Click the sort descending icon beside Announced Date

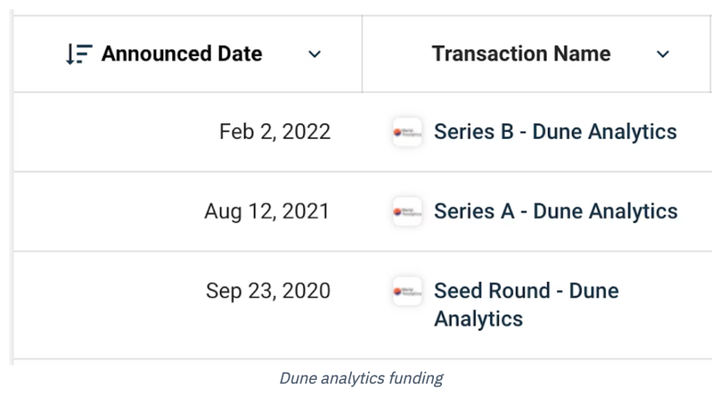[x=79, y=54]
